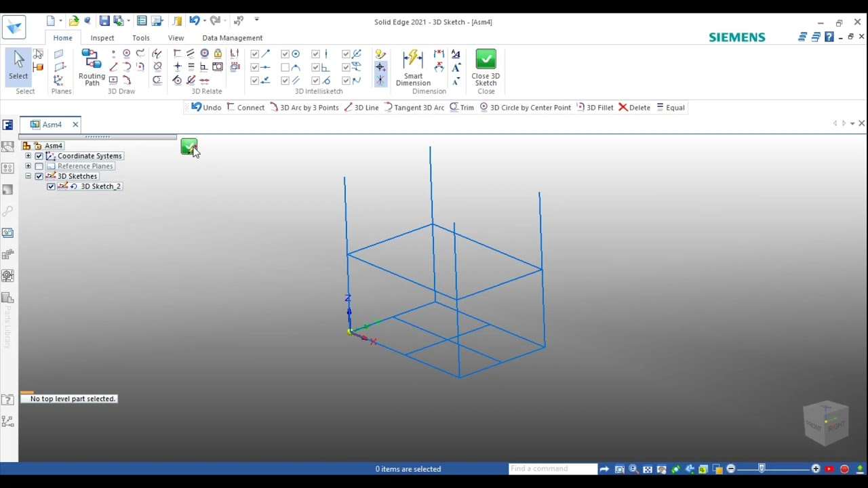Viewport: 868px width, 488px height.
Task: Click the view orientation cube
Action: pos(826,424)
